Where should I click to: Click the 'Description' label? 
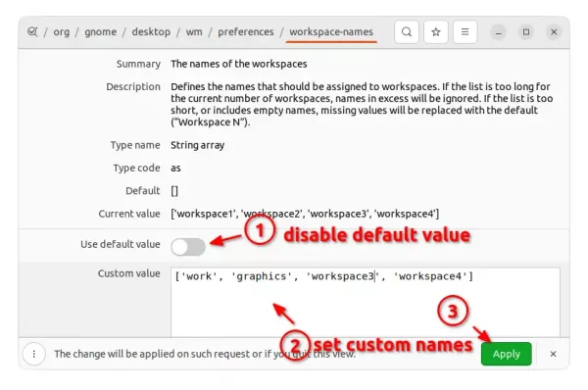pos(133,86)
